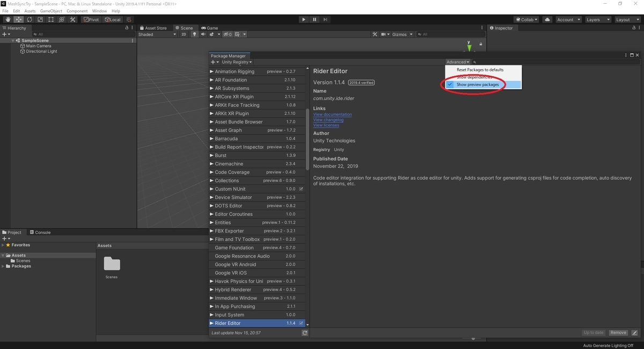This screenshot has height=349, width=644.
Task: Select the Rotate tool
Action: (30, 19)
